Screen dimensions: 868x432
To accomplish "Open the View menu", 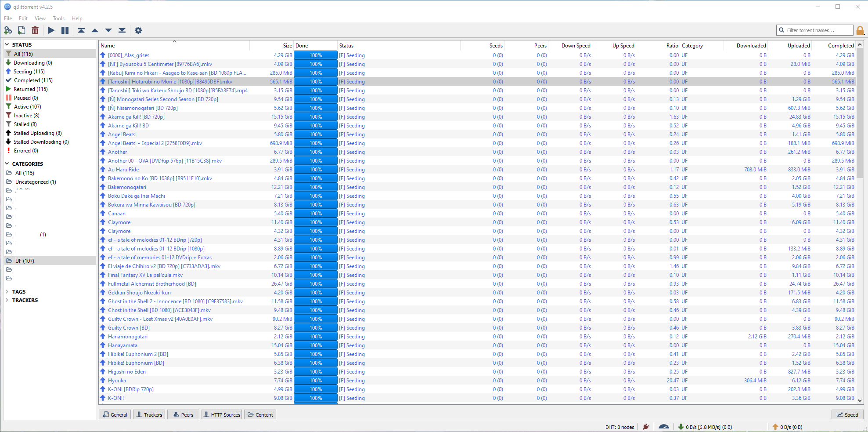I will coord(40,18).
